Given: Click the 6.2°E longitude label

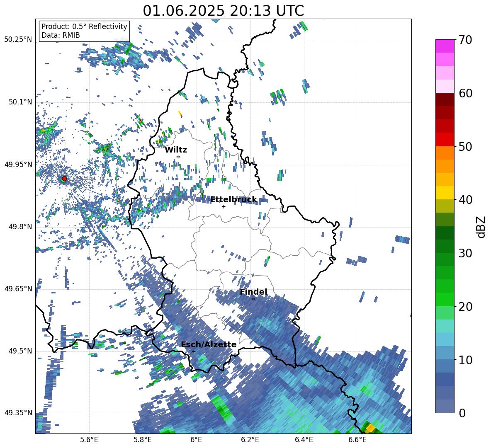Looking at the screenshot, I should tap(250, 440).
